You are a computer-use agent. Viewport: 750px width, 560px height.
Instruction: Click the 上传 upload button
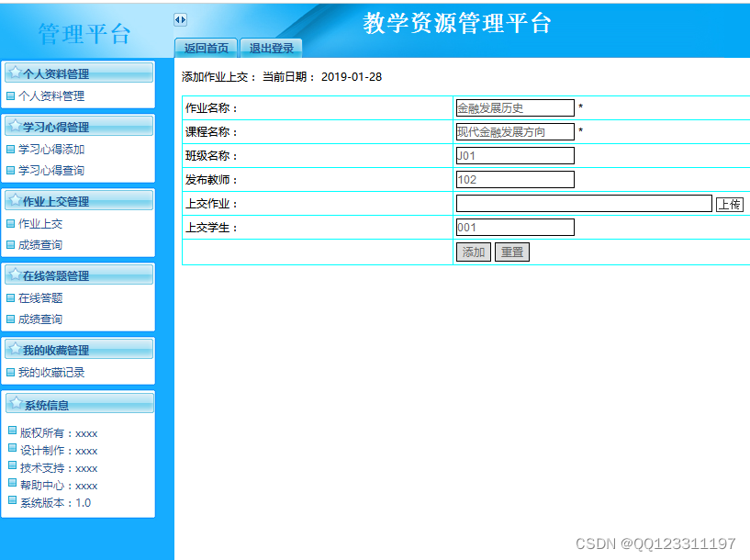[x=730, y=204]
